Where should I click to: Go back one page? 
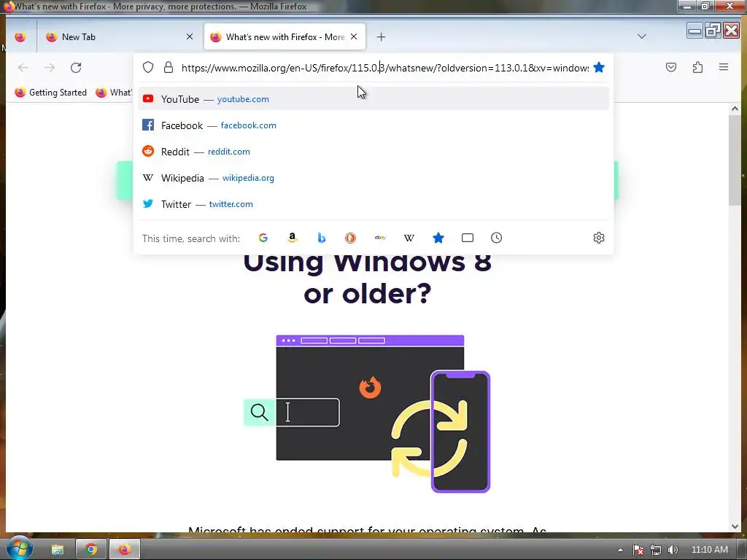23,68
